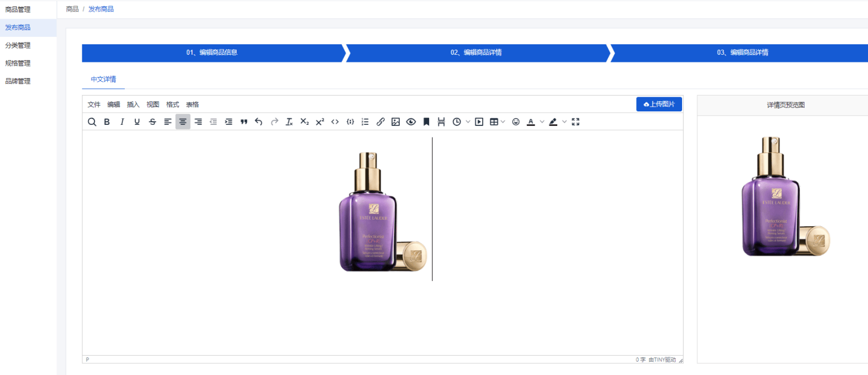Expand the table dropdown arrow
Image resolution: width=868 pixels, height=375 pixels.
click(x=504, y=122)
